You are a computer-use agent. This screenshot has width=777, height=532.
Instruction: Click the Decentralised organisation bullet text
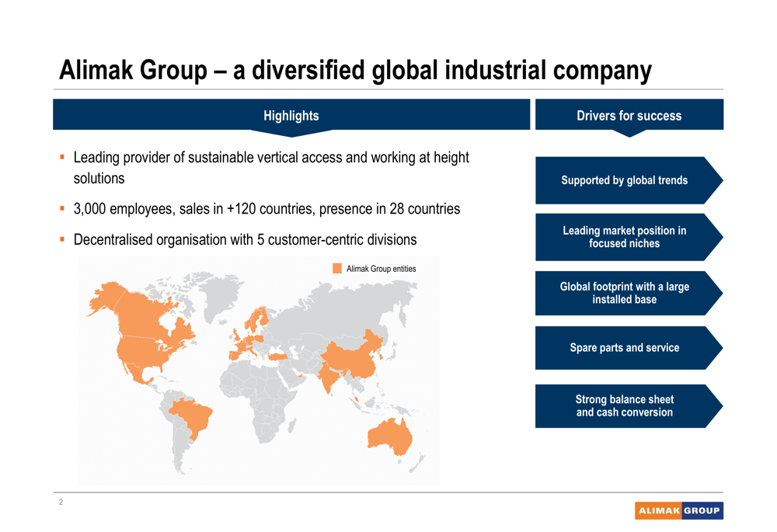click(245, 240)
